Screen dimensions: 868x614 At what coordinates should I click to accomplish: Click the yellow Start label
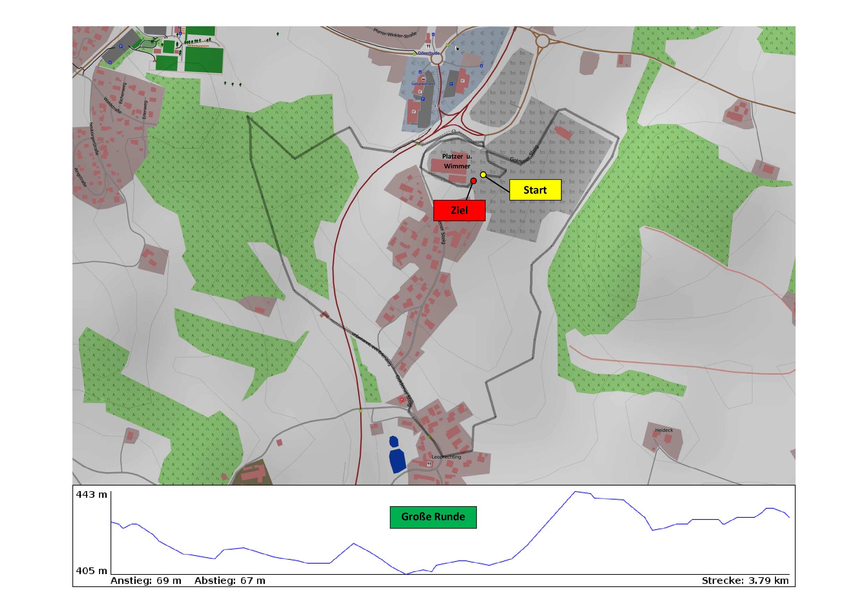535,190
